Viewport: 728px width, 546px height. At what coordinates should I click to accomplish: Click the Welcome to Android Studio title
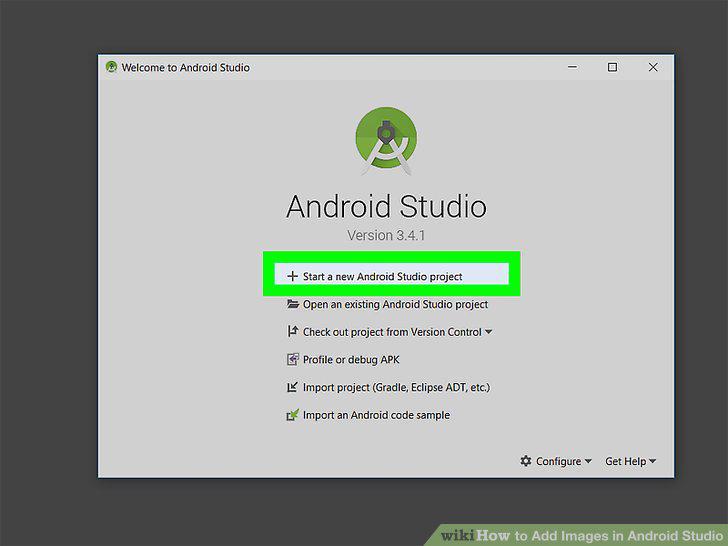pos(186,68)
